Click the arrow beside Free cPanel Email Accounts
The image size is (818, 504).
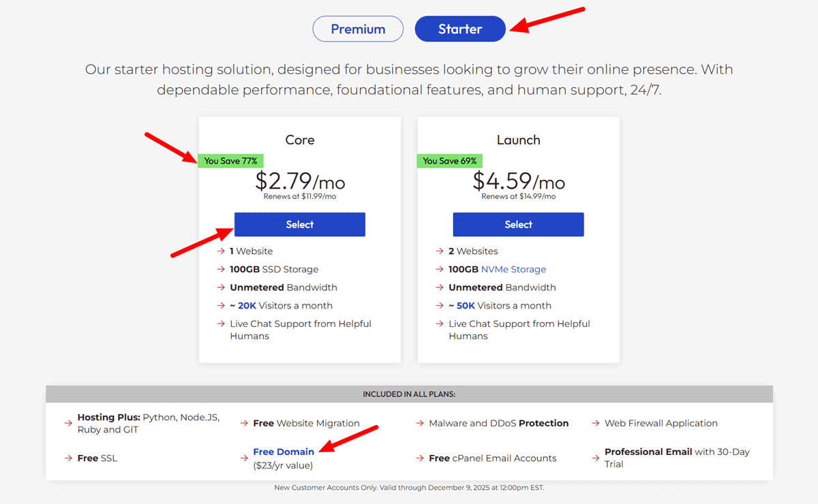pyautogui.click(x=419, y=458)
